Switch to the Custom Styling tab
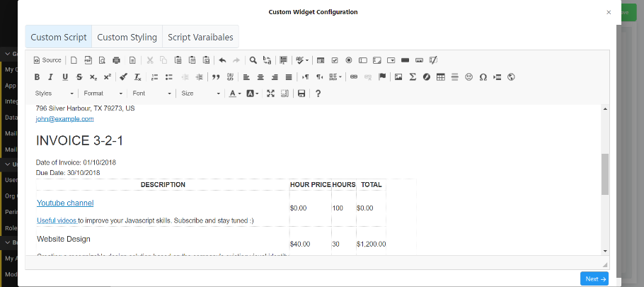 (127, 38)
